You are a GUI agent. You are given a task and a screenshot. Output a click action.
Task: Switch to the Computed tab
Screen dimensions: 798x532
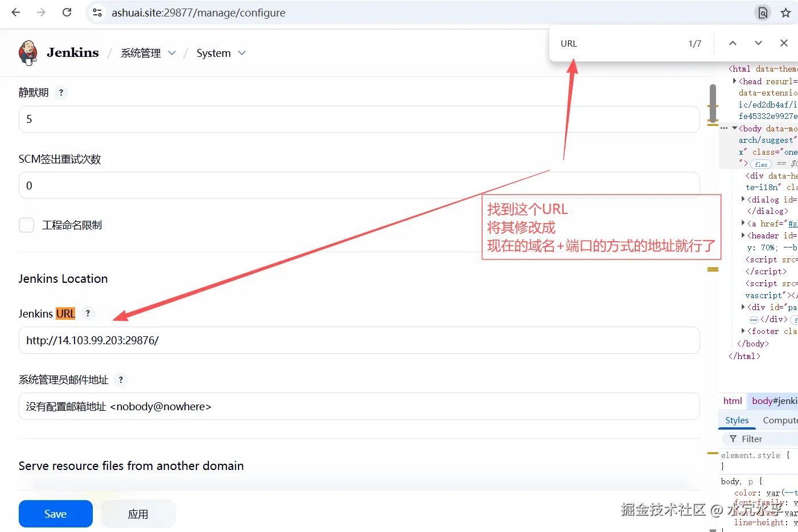click(x=780, y=420)
